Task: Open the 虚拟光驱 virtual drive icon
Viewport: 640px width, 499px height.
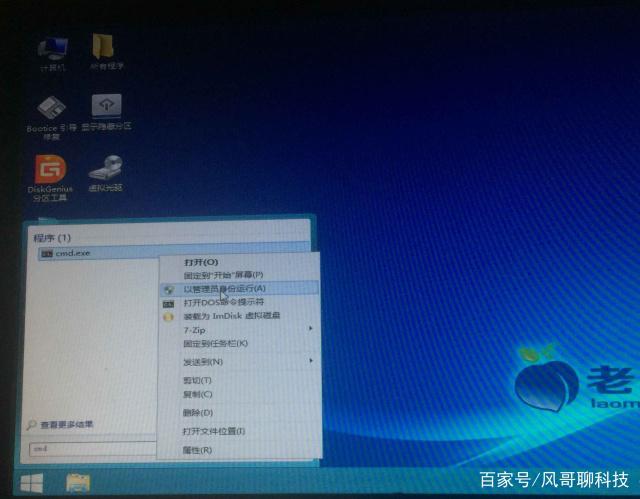Action: 105,170
